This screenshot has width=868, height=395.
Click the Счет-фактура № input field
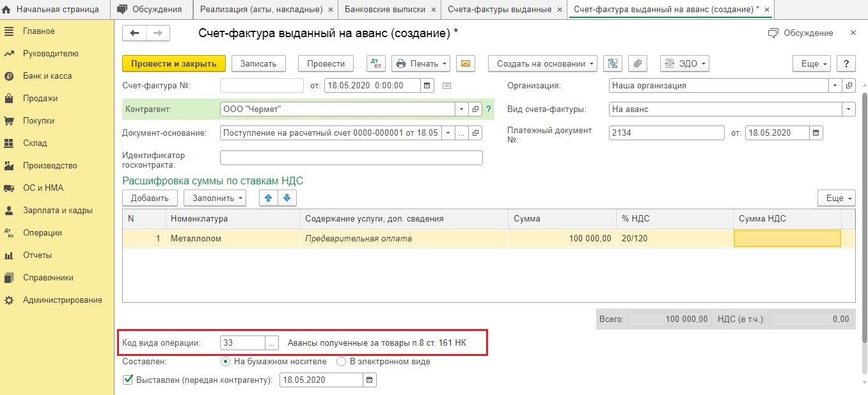pyautogui.click(x=262, y=85)
